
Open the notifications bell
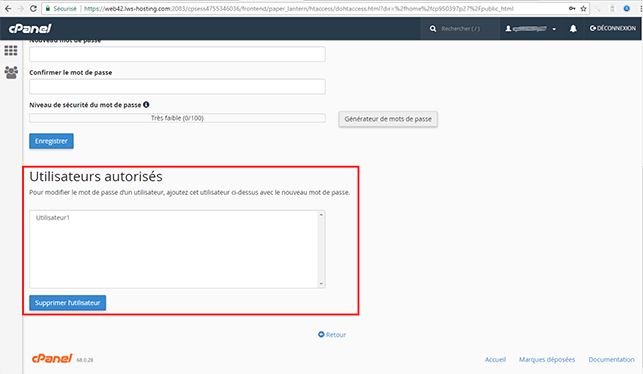[573, 28]
